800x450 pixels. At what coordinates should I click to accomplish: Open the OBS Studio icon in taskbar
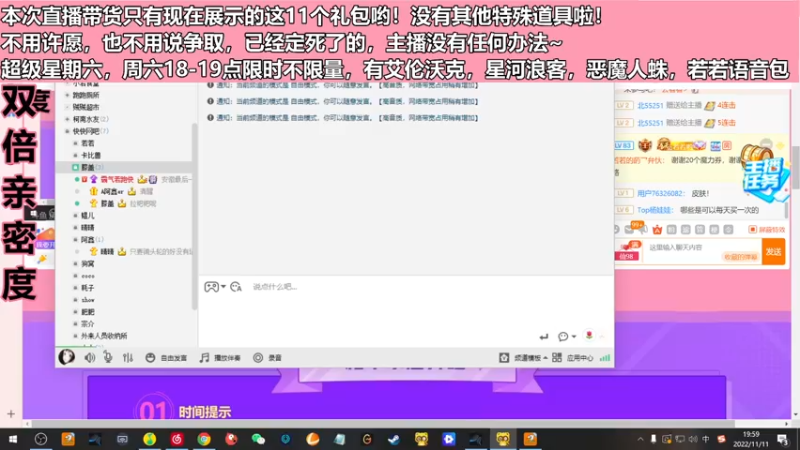pos(41,439)
